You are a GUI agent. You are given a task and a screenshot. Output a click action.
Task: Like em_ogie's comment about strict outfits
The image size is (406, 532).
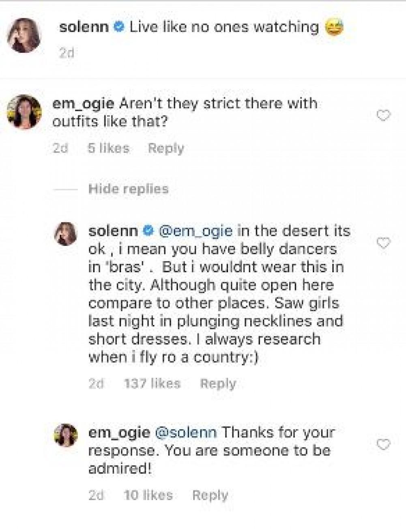point(383,116)
